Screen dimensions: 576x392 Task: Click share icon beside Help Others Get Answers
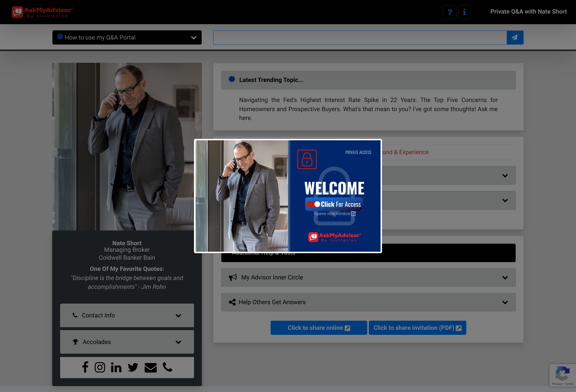click(232, 302)
